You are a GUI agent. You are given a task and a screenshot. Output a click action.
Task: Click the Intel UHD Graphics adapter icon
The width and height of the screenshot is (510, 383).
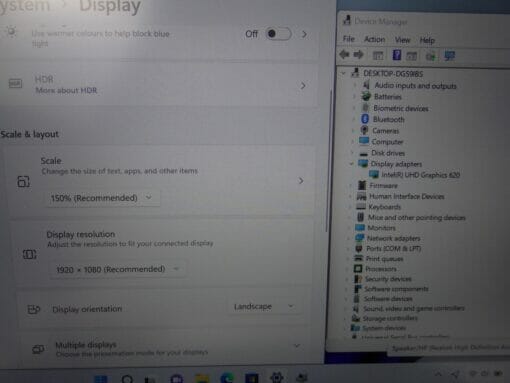tap(374, 174)
